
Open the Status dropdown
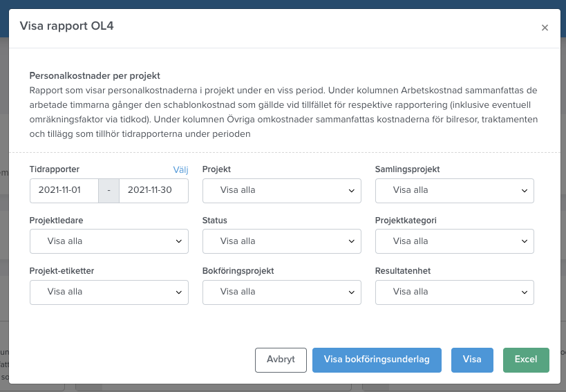click(x=281, y=241)
